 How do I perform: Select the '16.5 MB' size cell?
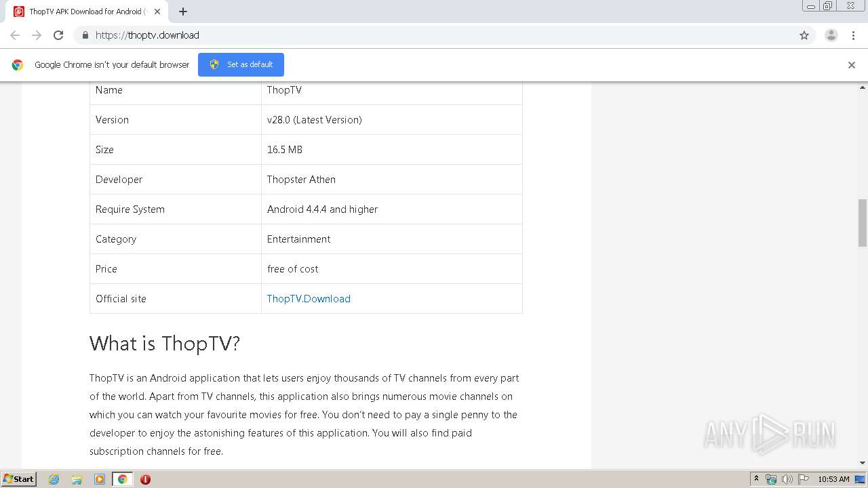coord(391,150)
